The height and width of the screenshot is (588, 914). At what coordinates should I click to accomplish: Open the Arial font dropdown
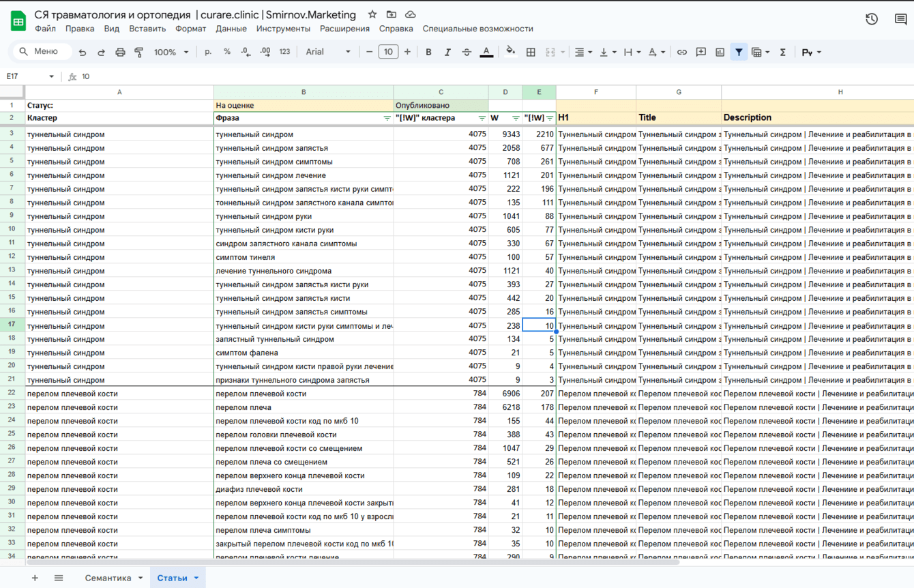(x=327, y=53)
